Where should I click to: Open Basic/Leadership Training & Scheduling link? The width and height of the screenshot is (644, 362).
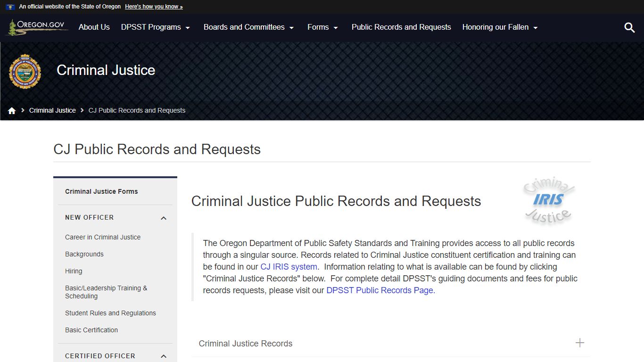point(106,292)
